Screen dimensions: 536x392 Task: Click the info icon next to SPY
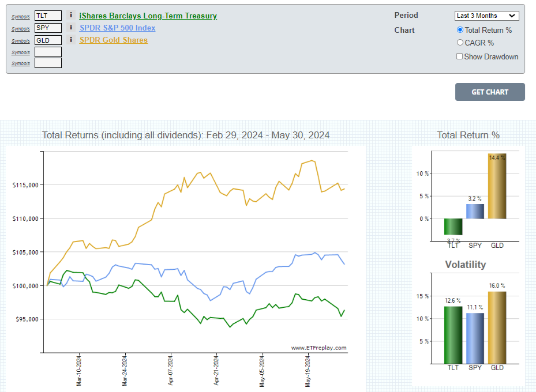click(71, 28)
